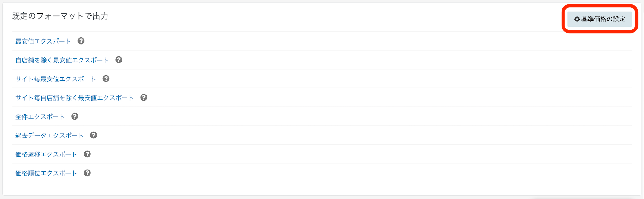644x199 pixels.
Task: Open help tooltip for 価格順位エクスポート
Action: (x=87, y=173)
